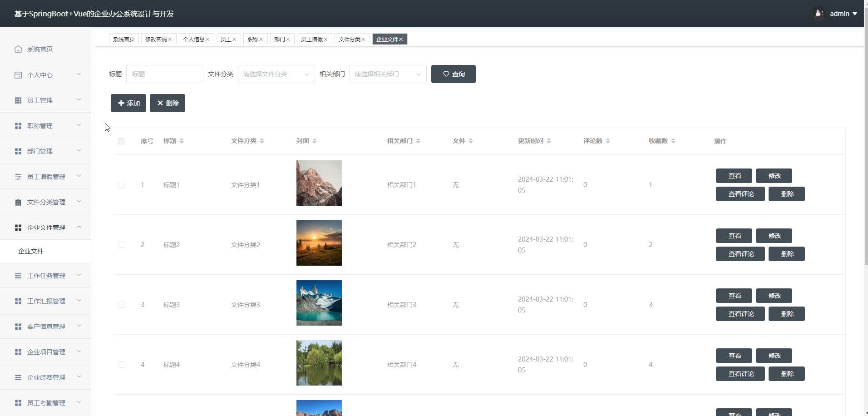Screen dimensions: 868x416
Task: Click the 标题 search input field
Action: (165, 74)
